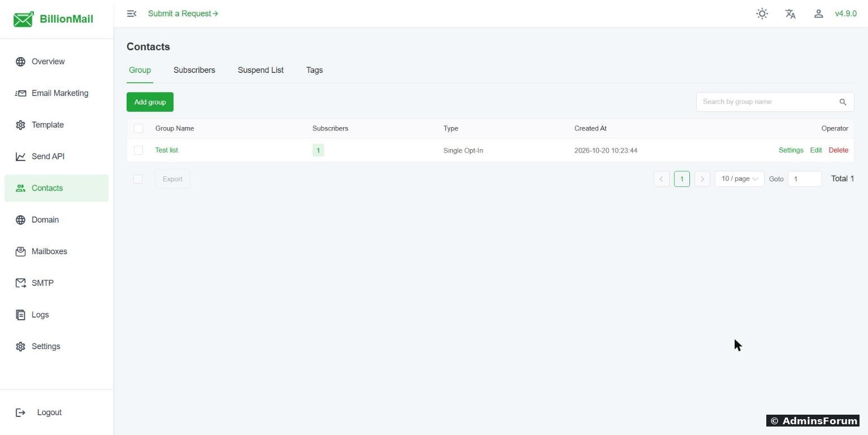This screenshot has width=868, height=435.
Task: Open Settings for Test list group
Action: (x=791, y=150)
